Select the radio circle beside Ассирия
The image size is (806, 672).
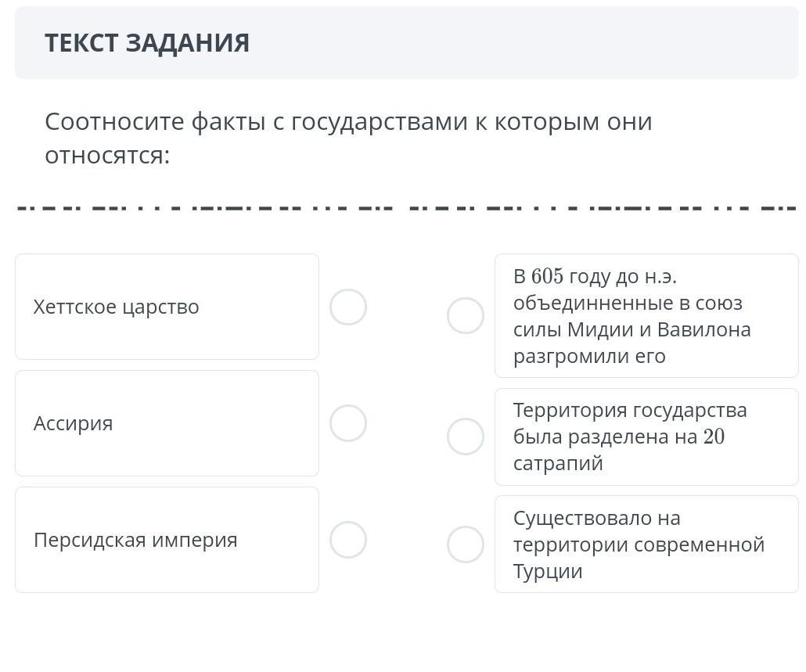tap(348, 423)
